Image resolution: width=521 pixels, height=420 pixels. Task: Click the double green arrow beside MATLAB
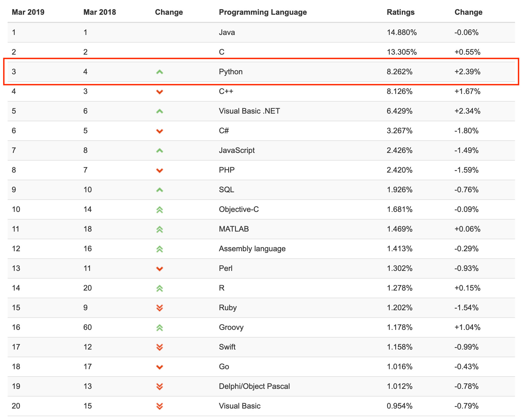(x=159, y=229)
